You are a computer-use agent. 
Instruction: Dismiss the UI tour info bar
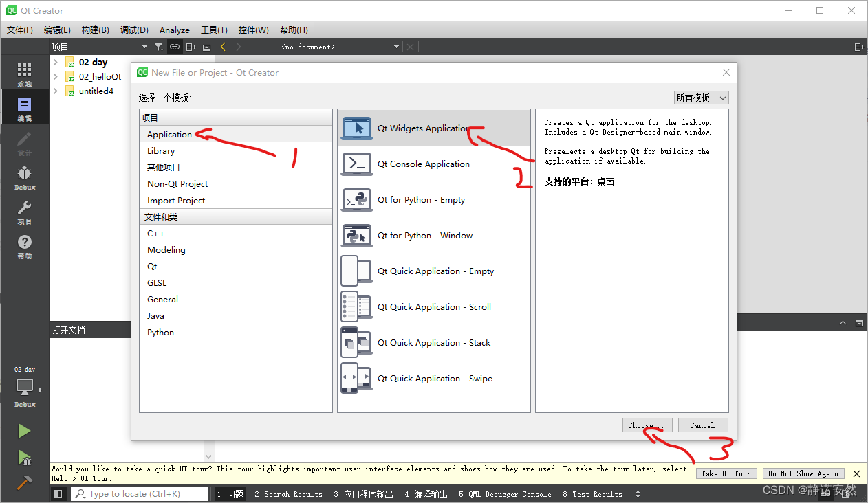click(x=856, y=473)
